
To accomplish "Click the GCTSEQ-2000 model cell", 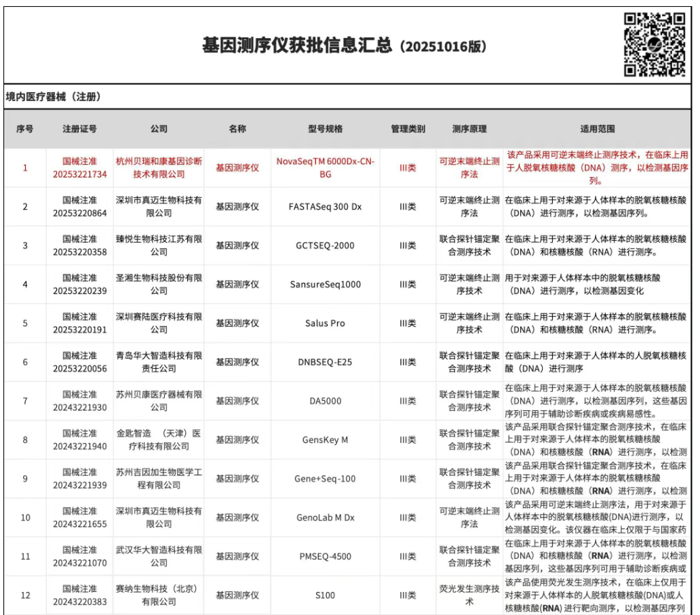I will [325, 245].
